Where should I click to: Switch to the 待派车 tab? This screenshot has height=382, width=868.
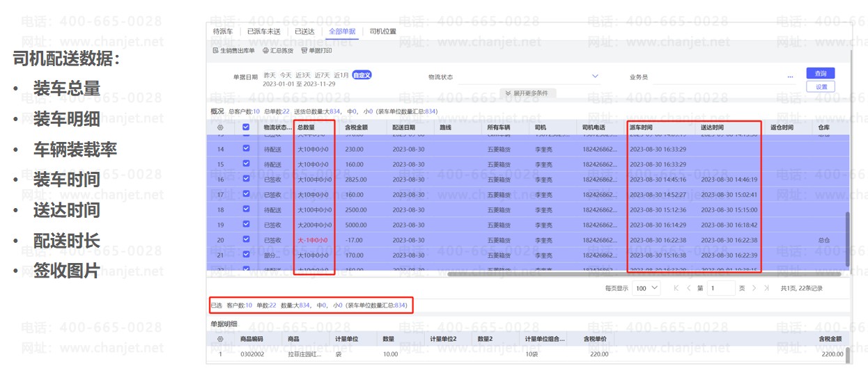[223, 31]
